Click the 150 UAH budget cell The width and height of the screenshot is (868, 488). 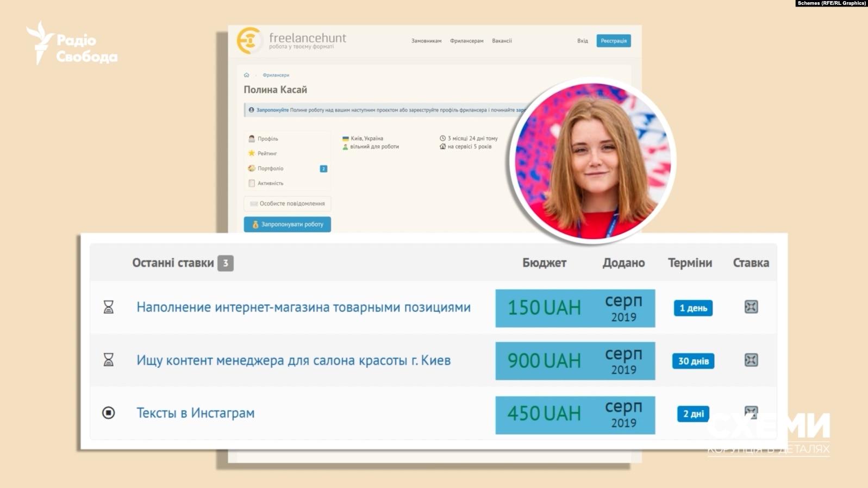pyautogui.click(x=544, y=308)
